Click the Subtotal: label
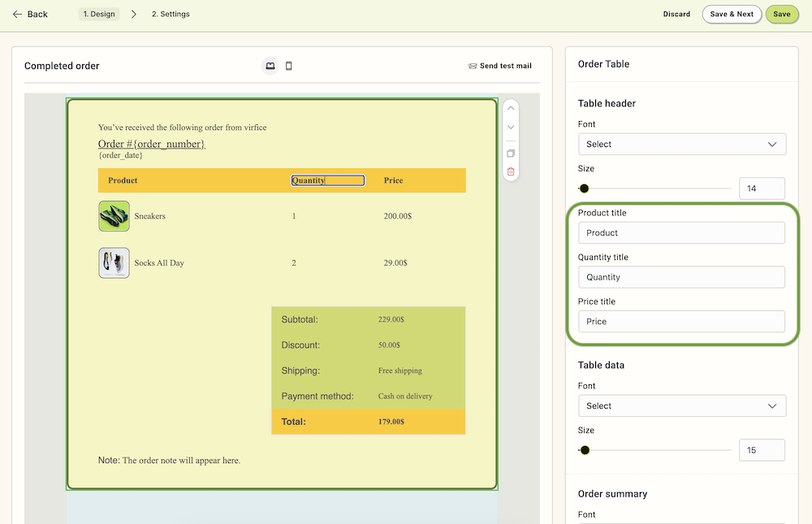812x524 pixels. 300,319
